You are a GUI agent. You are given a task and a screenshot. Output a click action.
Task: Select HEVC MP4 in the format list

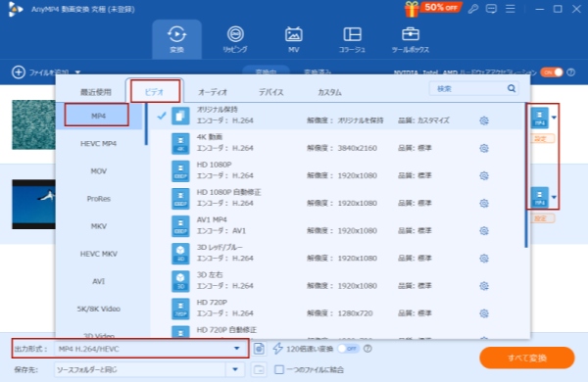99,144
